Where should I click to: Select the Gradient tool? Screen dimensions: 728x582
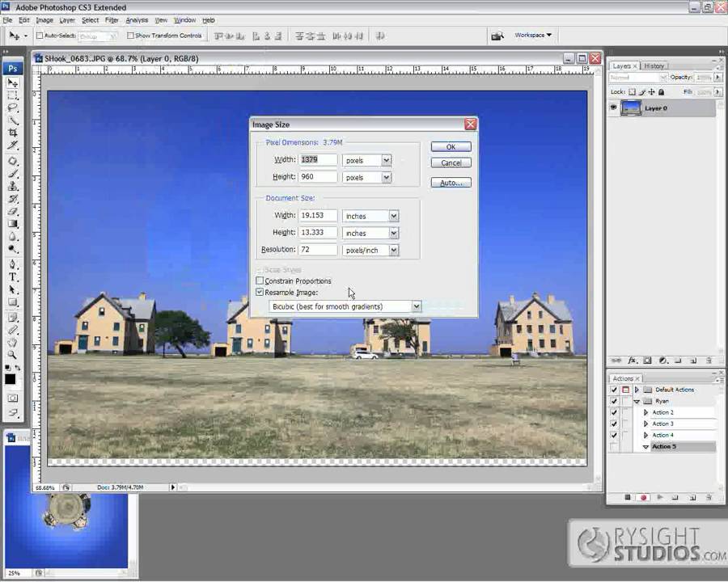[12, 224]
